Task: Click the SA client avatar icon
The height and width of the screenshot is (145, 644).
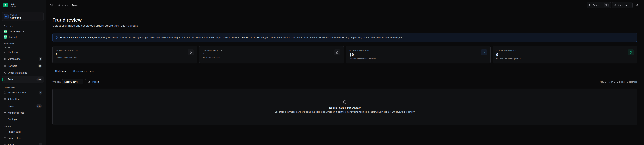Action: (x=6, y=17)
